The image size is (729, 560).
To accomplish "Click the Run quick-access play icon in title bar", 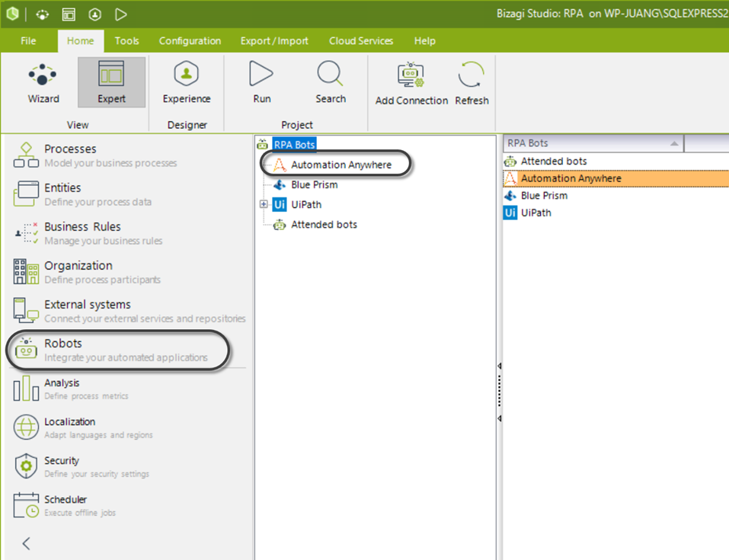I will click(121, 15).
